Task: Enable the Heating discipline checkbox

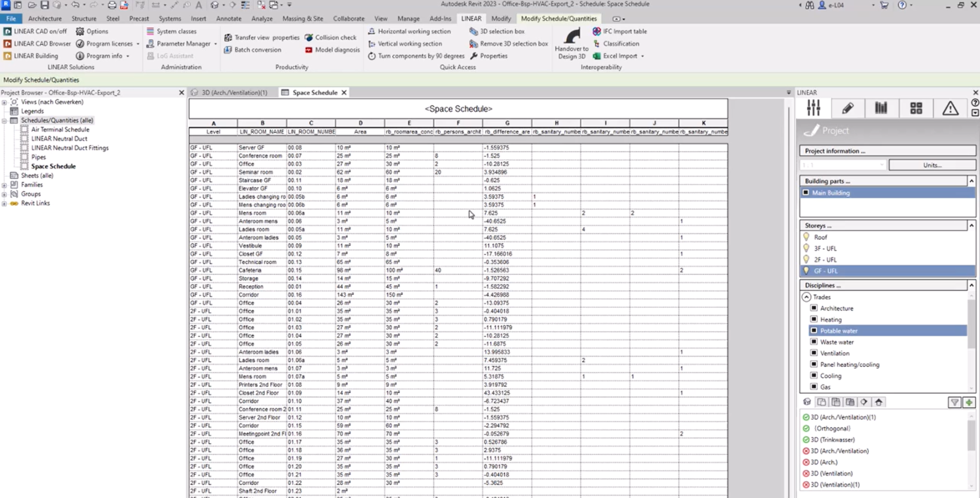Action: (815, 319)
